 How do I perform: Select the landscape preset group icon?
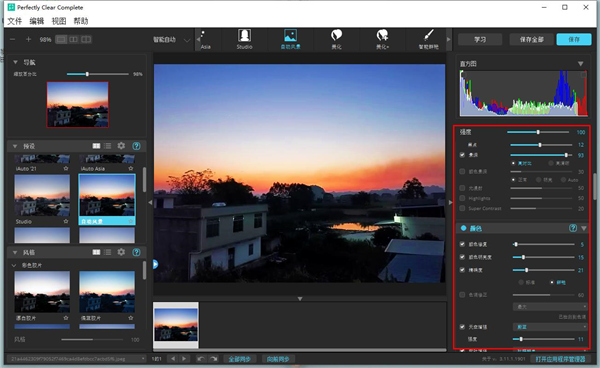click(290, 40)
